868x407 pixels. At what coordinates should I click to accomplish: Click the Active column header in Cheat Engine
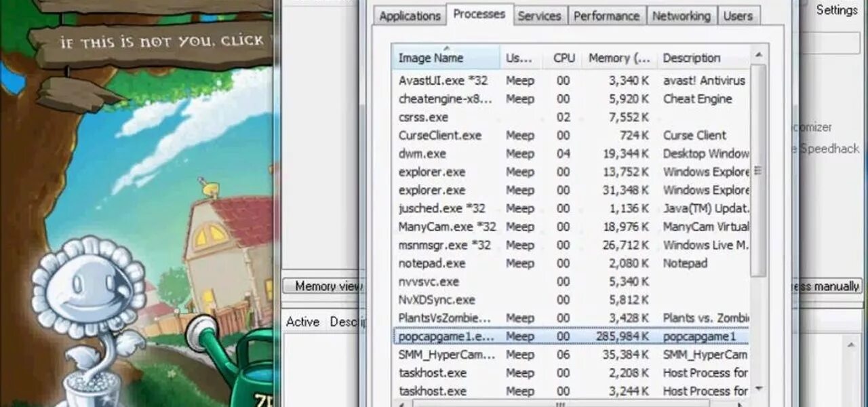302,322
